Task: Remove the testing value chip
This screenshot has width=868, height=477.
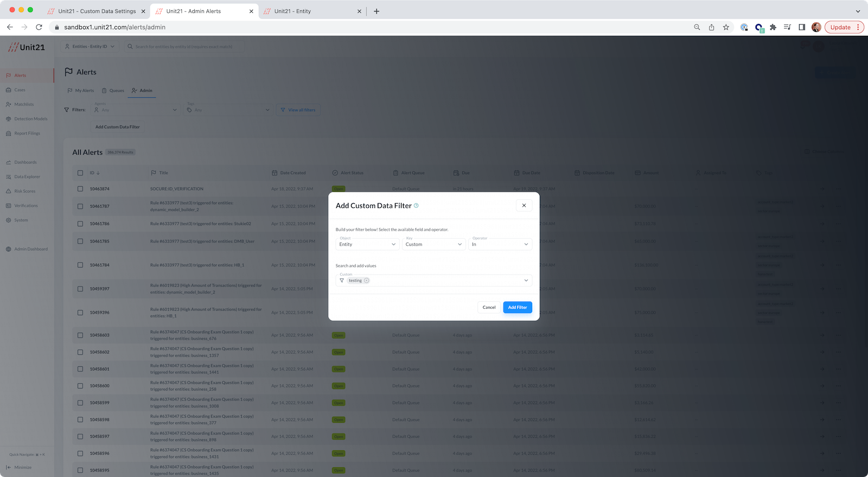Action: [367, 281]
